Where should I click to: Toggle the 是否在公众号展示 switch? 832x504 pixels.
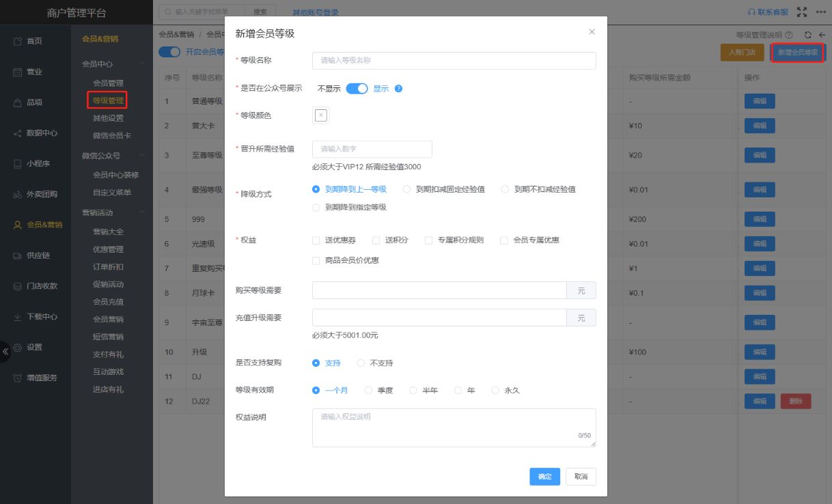[x=357, y=89]
